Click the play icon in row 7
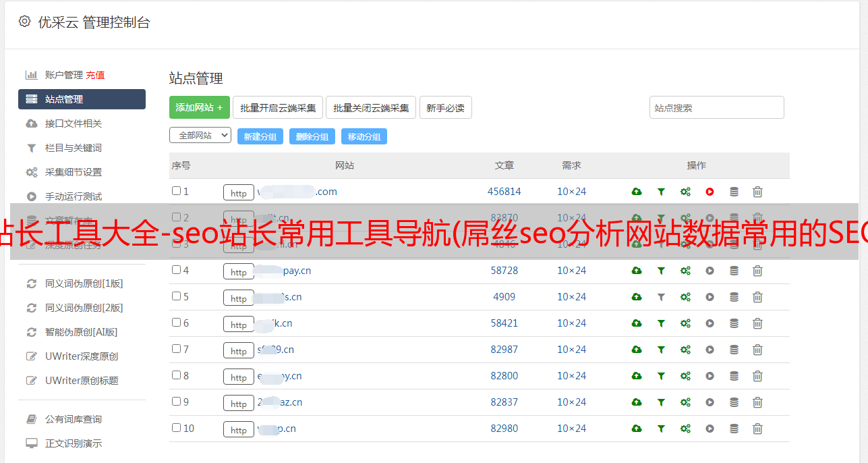 710,350
